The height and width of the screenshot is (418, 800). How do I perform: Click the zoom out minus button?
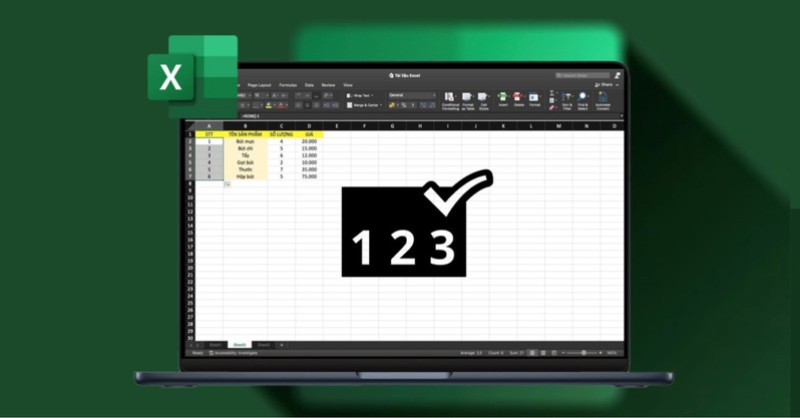(563, 353)
